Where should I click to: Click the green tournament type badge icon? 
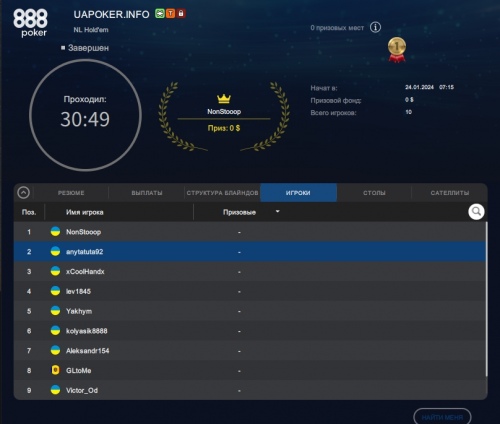[160, 14]
